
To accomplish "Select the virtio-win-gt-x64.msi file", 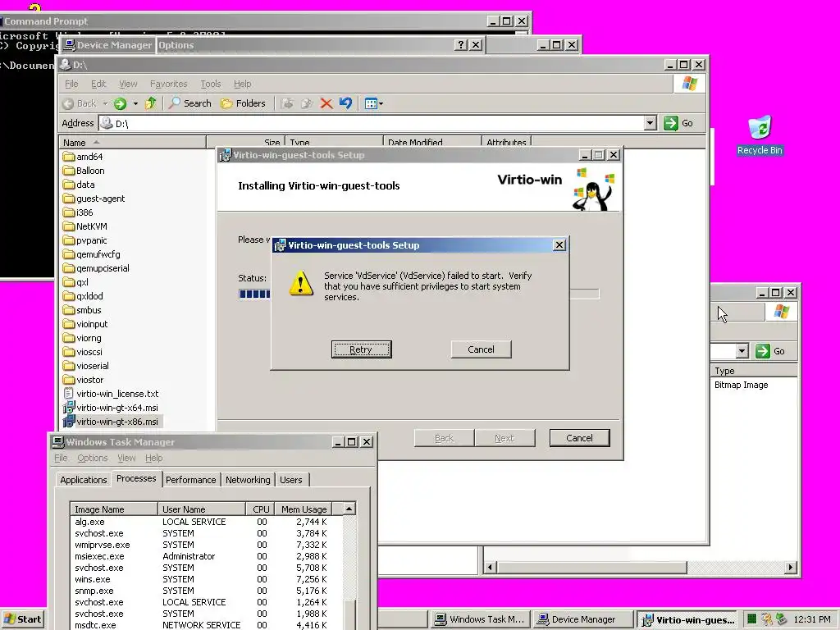I will pos(111,407).
